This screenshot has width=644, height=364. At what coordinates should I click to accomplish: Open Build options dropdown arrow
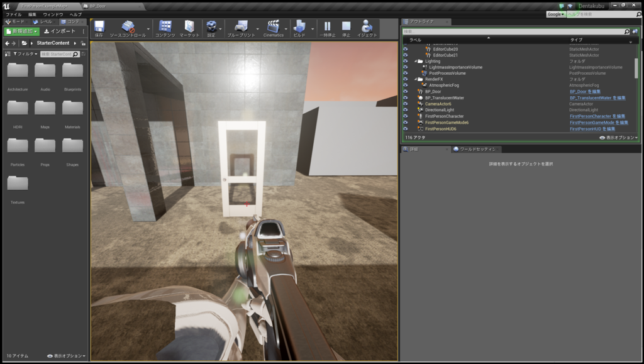pyautogui.click(x=313, y=29)
